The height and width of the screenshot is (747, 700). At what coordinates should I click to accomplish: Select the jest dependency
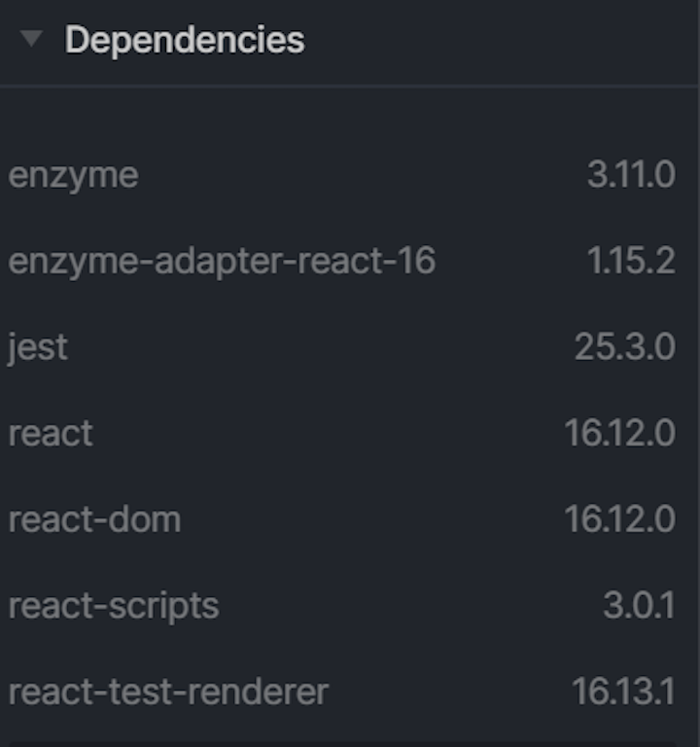click(x=38, y=348)
